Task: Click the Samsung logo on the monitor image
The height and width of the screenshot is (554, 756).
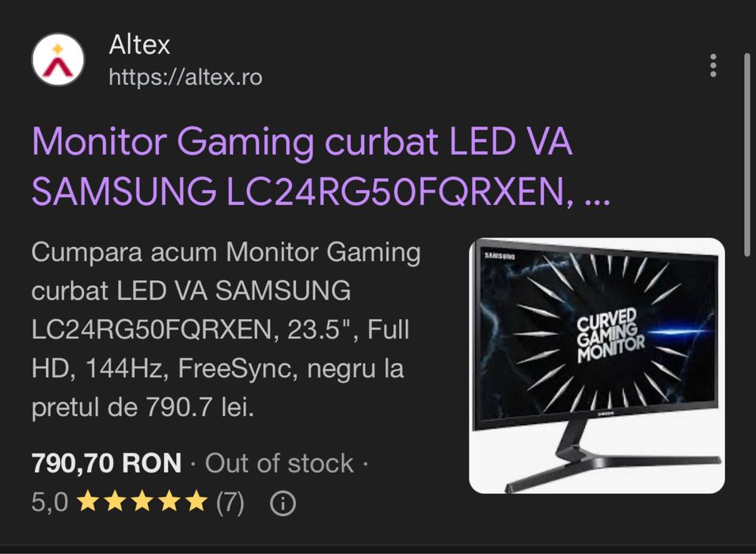Action: [500, 256]
